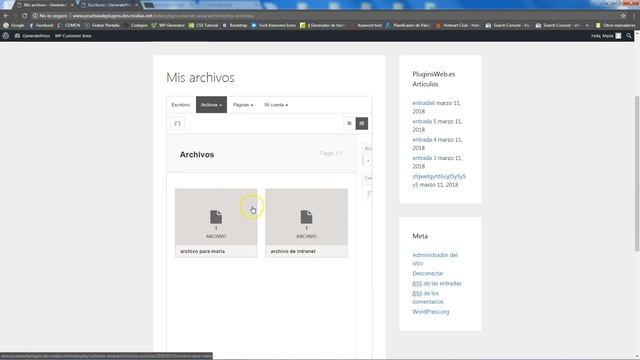Click Hola, Maria account menu

pos(606,36)
